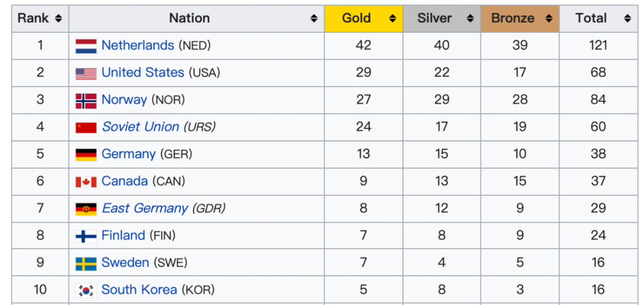Click the Gold column header
The image size is (644, 305).
(357, 19)
